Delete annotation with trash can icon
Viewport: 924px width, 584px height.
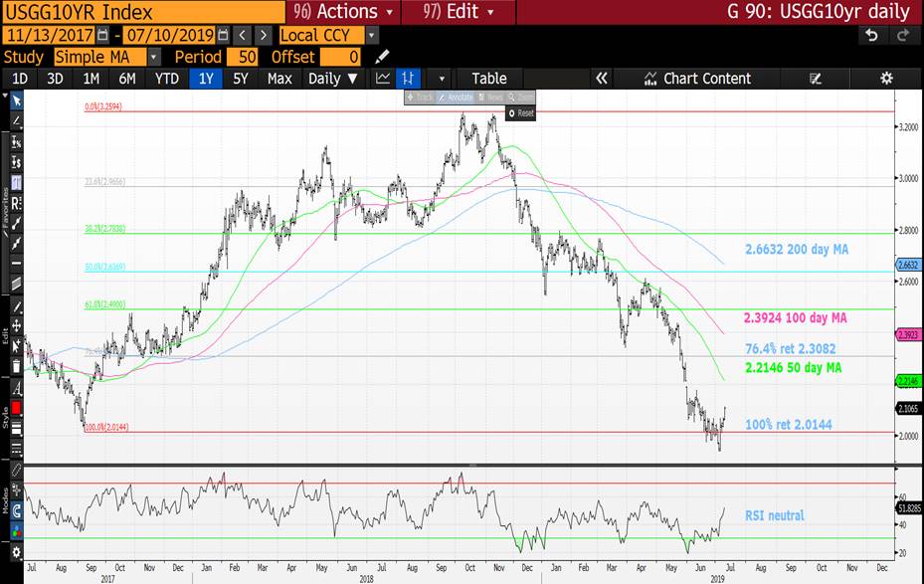(17, 366)
